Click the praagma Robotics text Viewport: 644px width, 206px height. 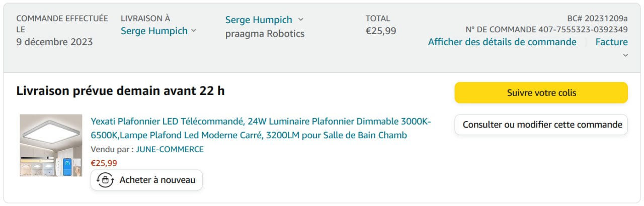tap(265, 34)
